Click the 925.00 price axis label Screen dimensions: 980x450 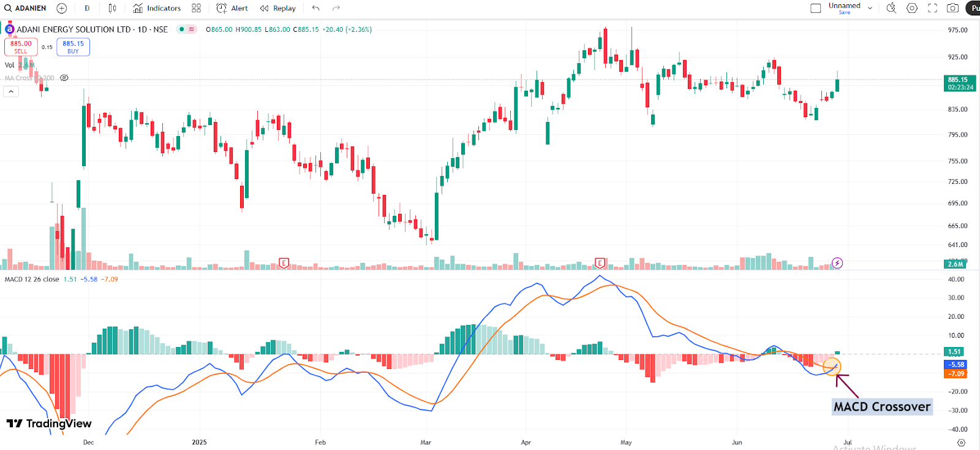click(957, 57)
